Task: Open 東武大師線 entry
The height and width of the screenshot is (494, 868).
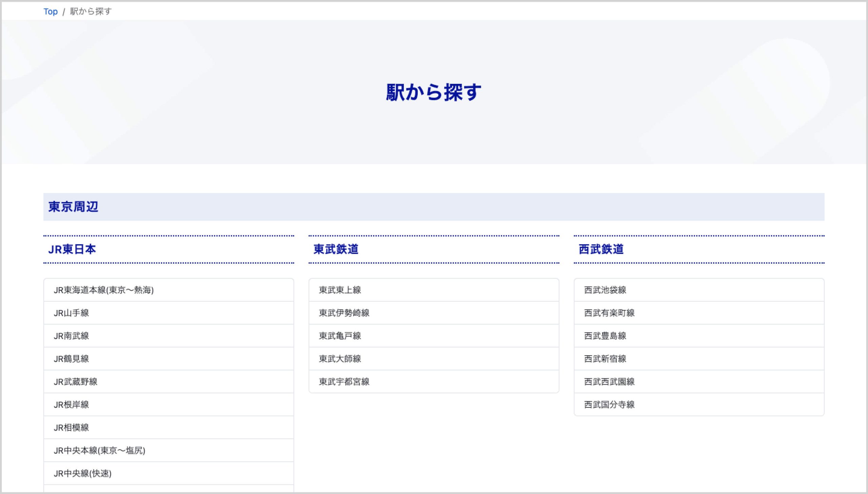Action: pos(434,359)
